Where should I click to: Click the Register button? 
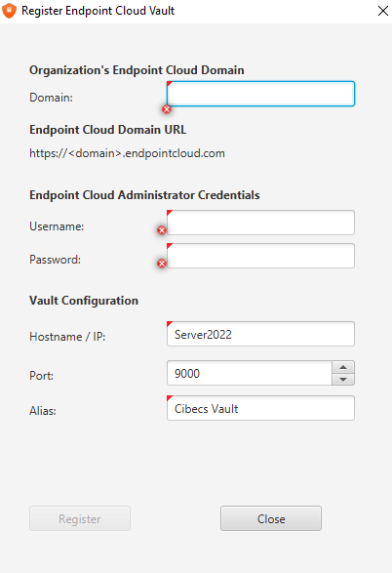[x=80, y=518]
